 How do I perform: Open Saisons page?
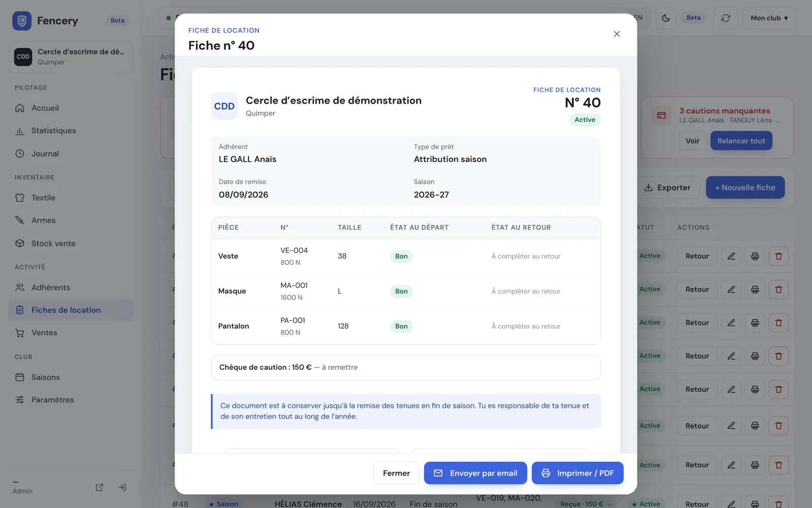pyautogui.click(x=71, y=377)
